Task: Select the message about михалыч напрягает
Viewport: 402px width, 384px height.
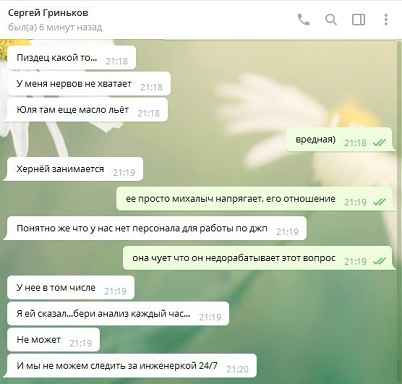Action: pyautogui.click(x=254, y=199)
